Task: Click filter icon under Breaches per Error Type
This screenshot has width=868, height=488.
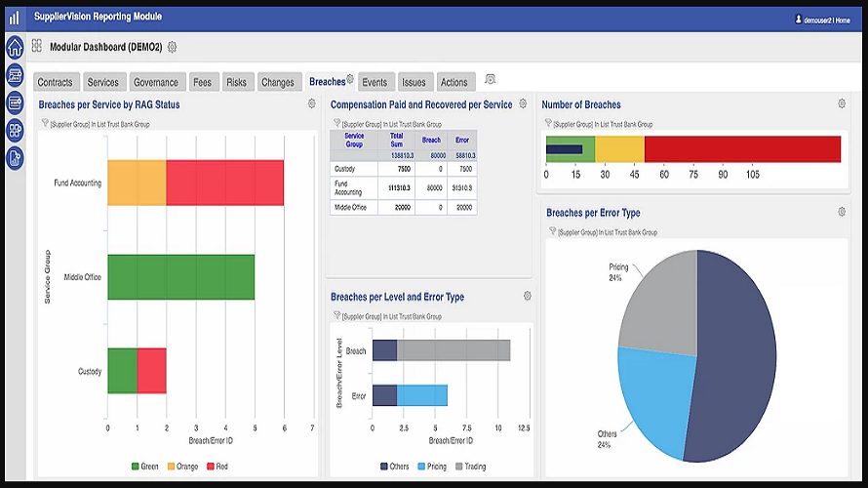Action: tap(552, 231)
